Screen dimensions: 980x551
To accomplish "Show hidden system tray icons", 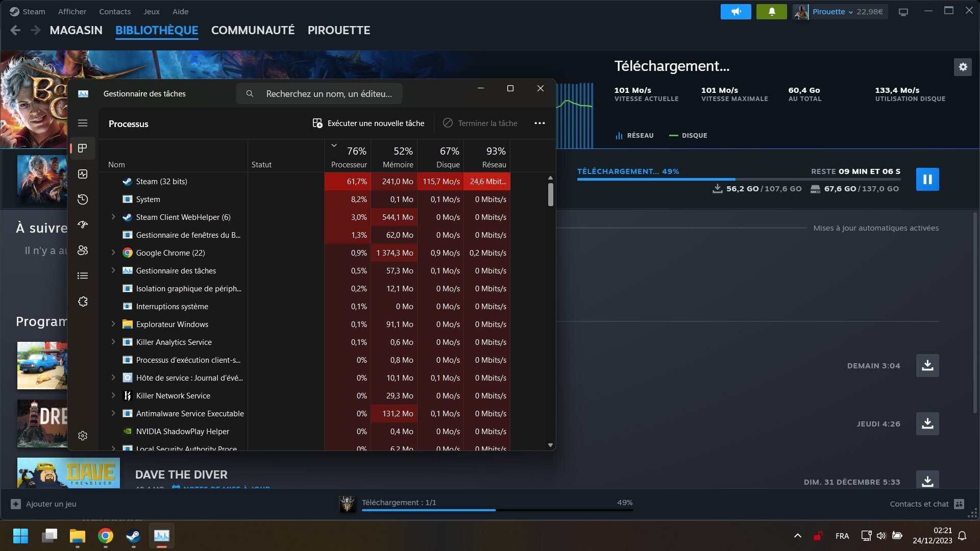I will [x=797, y=536].
